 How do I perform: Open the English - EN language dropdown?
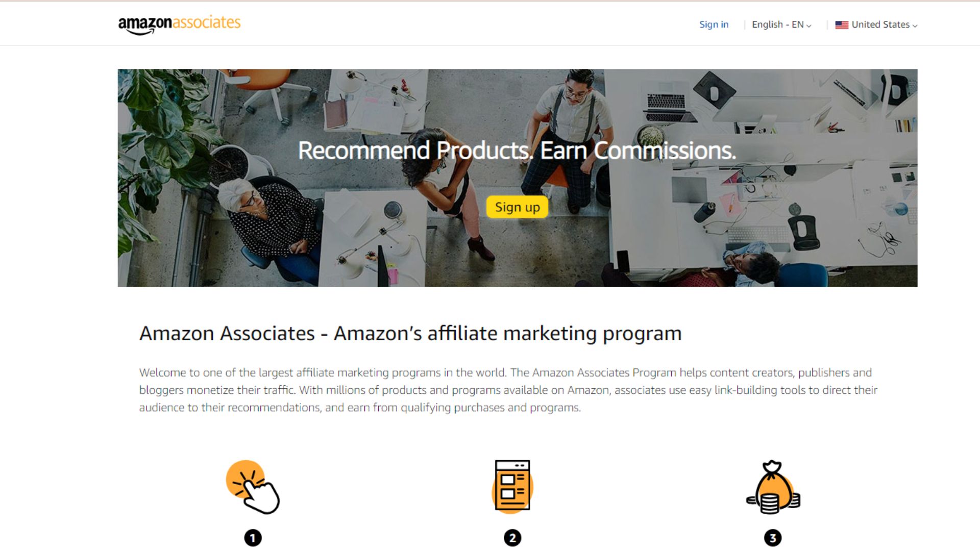[x=781, y=24]
